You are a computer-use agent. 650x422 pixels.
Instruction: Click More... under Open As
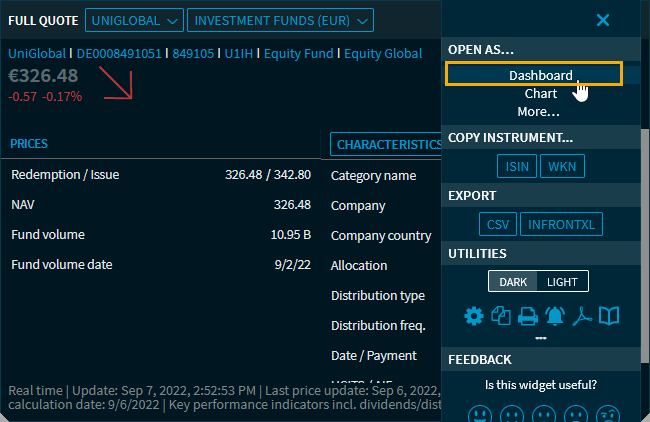(539, 111)
